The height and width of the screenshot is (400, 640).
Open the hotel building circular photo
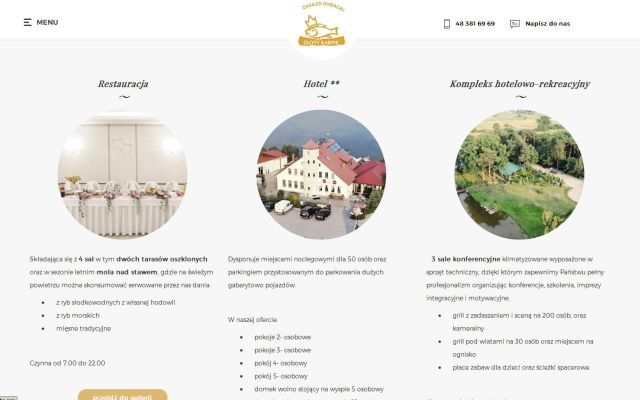pyautogui.click(x=321, y=174)
